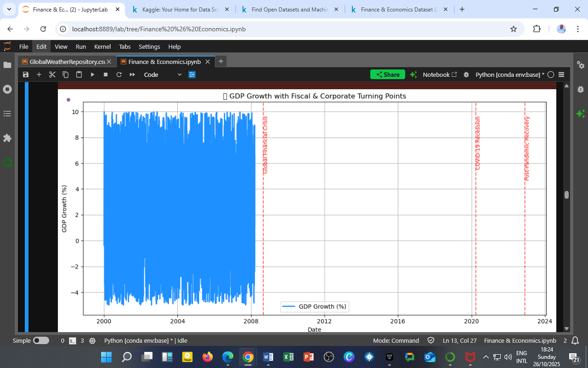Show hidden system tray icons chevron

pos(486,357)
